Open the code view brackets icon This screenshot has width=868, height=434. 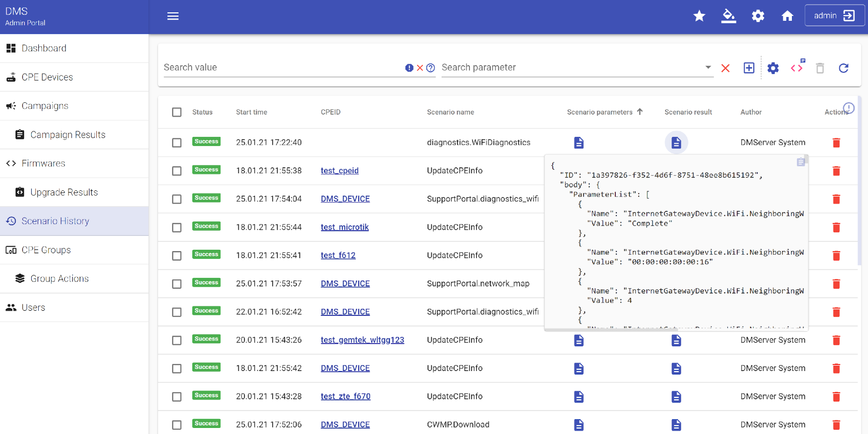(x=797, y=68)
